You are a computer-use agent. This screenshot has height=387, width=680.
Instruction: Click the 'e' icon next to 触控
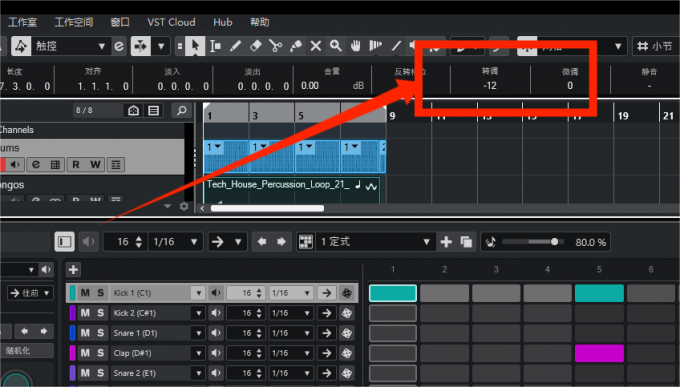119,46
